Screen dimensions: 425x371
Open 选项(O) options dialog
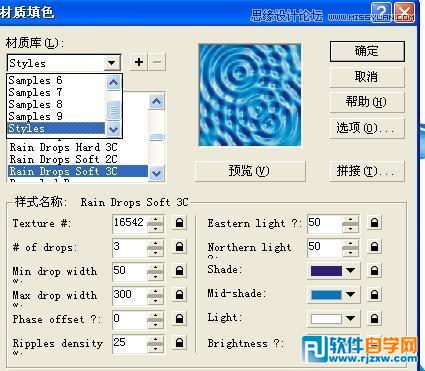pos(367,128)
